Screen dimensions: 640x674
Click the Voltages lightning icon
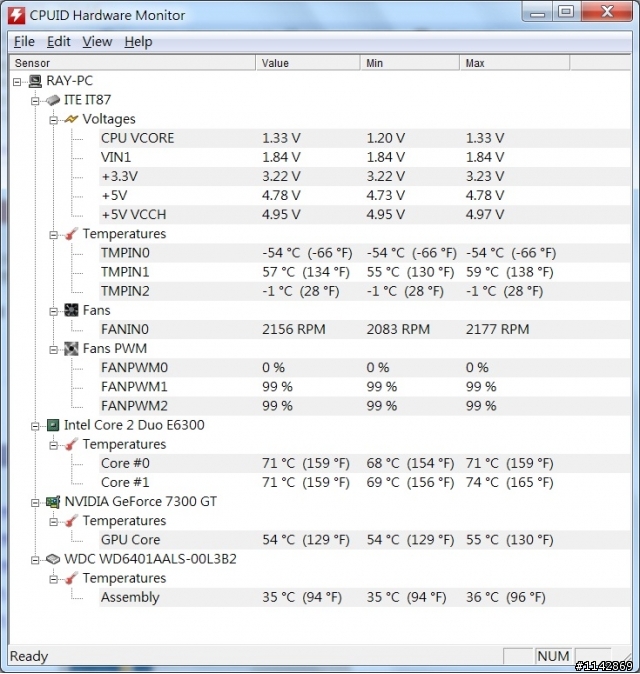coord(71,119)
